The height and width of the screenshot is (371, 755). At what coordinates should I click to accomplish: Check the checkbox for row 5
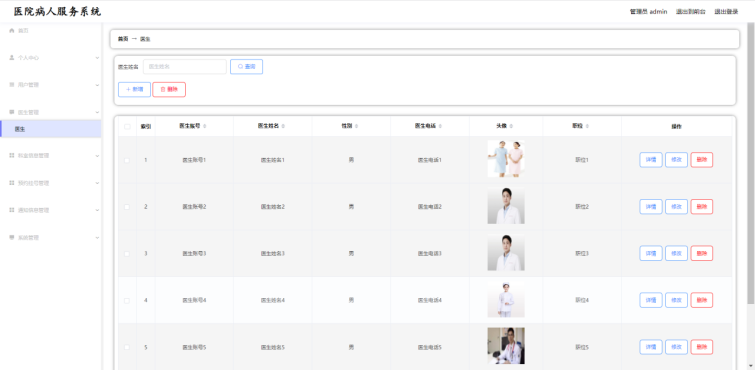[x=127, y=347]
